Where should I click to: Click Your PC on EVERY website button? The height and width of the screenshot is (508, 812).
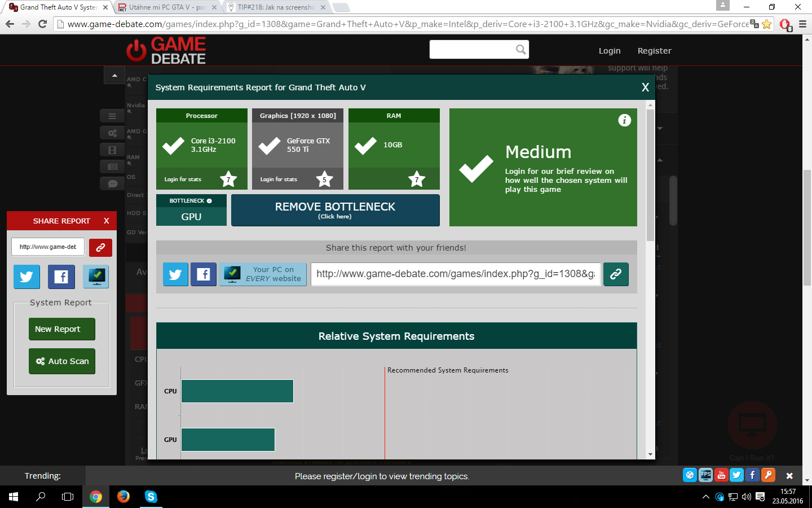(263, 274)
